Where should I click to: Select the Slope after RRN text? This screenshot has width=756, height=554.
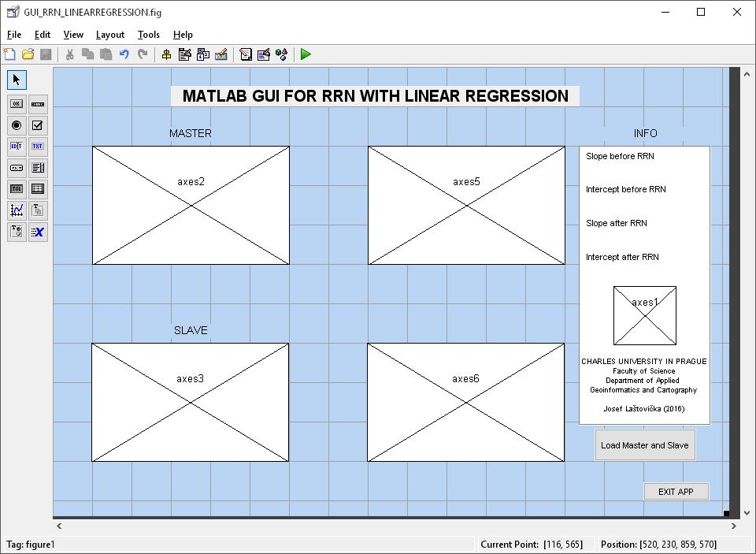pyautogui.click(x=617, y=223)
